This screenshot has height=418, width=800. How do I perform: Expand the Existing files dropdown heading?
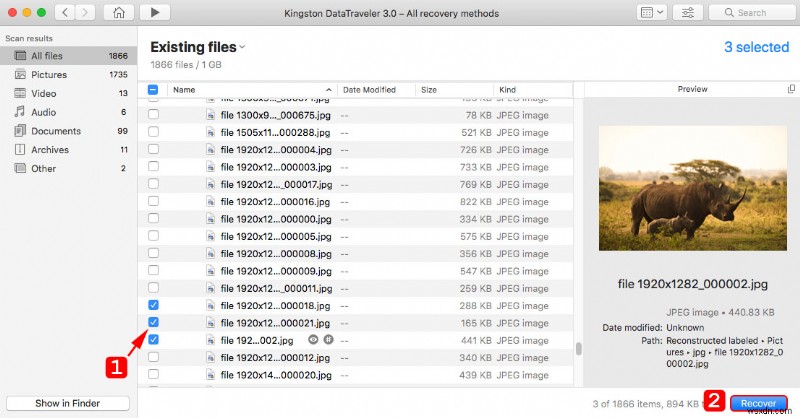pyautogui.click(x=197, y=47)
